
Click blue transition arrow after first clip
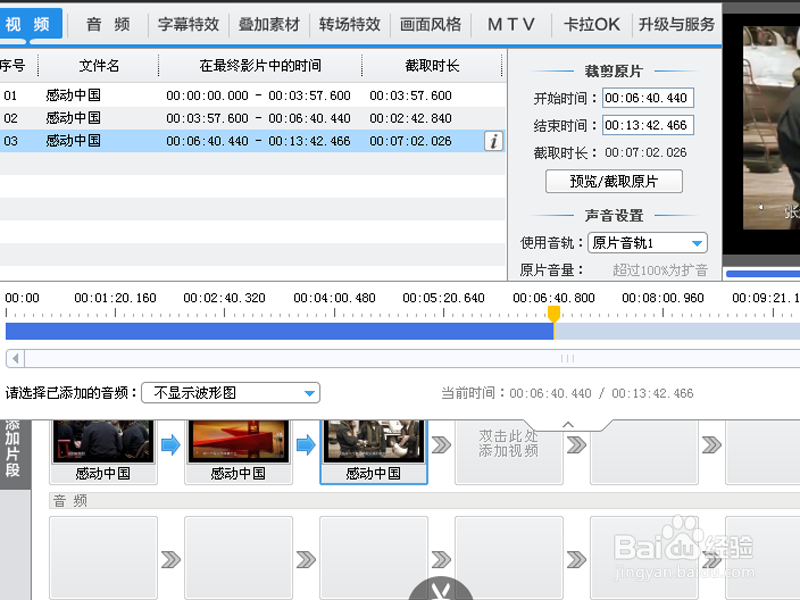point(171,445)
